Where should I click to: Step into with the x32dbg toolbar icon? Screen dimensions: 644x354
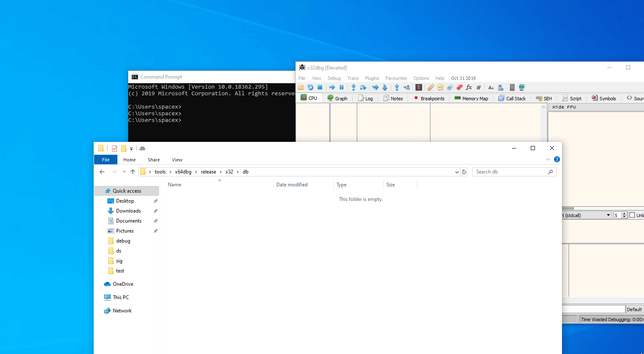click(x=353, y=87)
